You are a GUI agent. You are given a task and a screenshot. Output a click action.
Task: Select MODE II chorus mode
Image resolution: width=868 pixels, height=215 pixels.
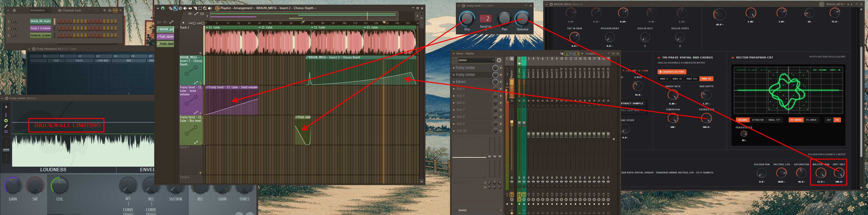677,79
